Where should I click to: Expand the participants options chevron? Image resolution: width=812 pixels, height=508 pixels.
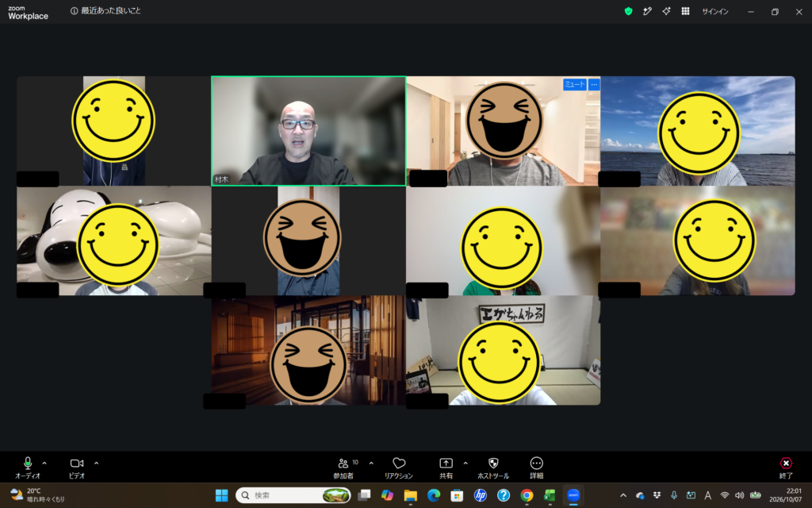[371, 463]
